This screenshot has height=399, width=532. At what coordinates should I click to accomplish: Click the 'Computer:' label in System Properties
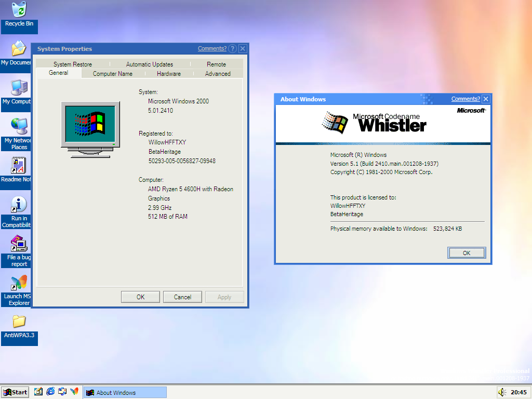(151, 180)
